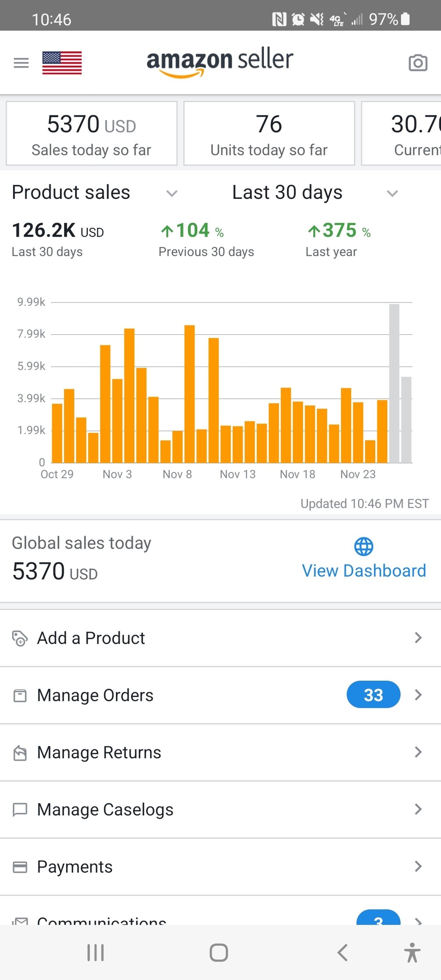Open Manage Orders chevron arrow
Screen dimensions: 441x980
(x=418, y=695)
